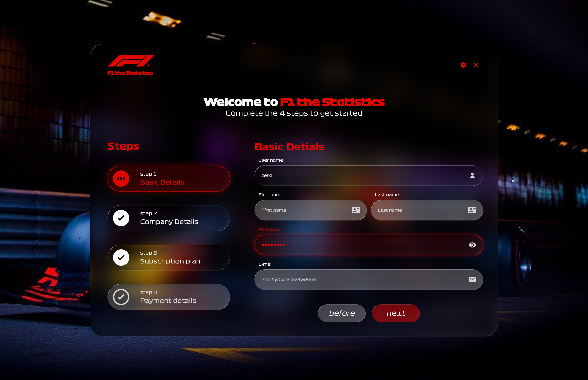Go to step 3 Subscription plan

pyautogui.click(x=169, y=257)
